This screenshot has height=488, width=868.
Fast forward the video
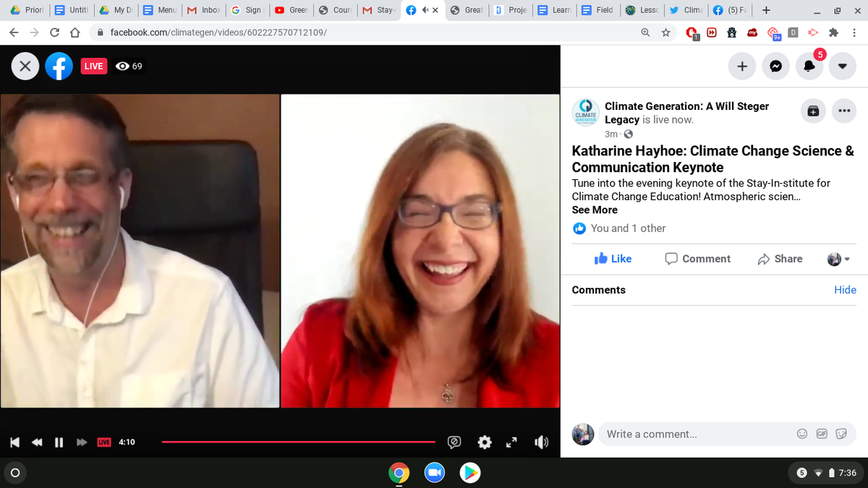click(x=82, y=442)
